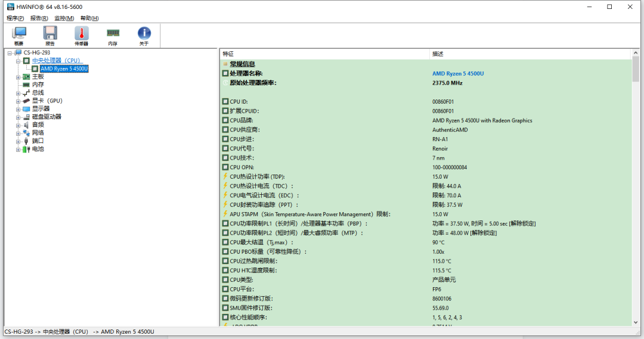
Task: Click the drive icon beside 磁盘驱动器
Action: pos(26,117)
